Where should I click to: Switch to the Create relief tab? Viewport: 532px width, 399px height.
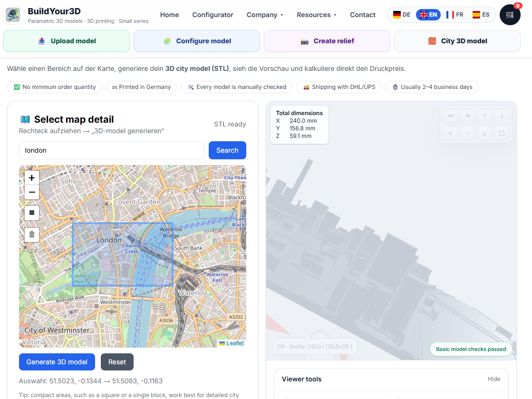pyautogui.click(x=327, y=41)
